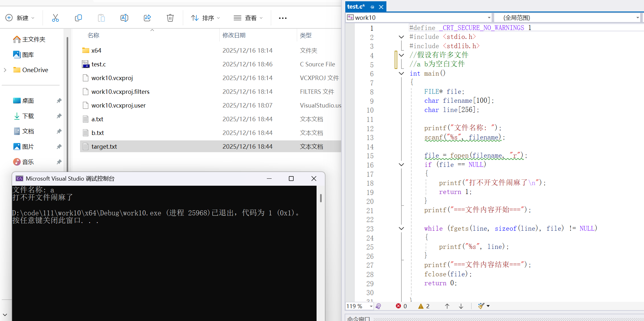This screenshot has height=321, width=644.
Task: Click the pin icon next to 音乐
Action: [59, 162]
